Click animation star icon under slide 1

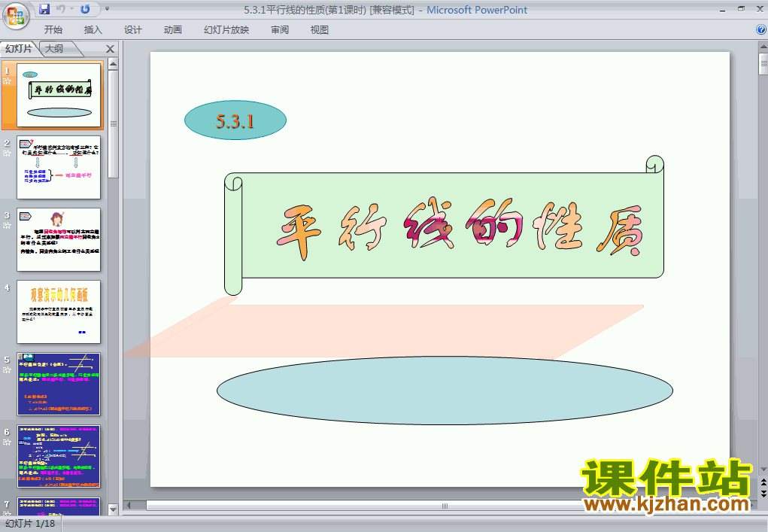coord(7,81)
